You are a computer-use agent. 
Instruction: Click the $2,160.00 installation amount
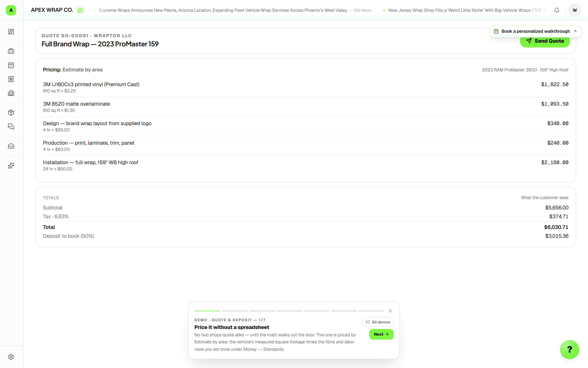coord(555,162)
